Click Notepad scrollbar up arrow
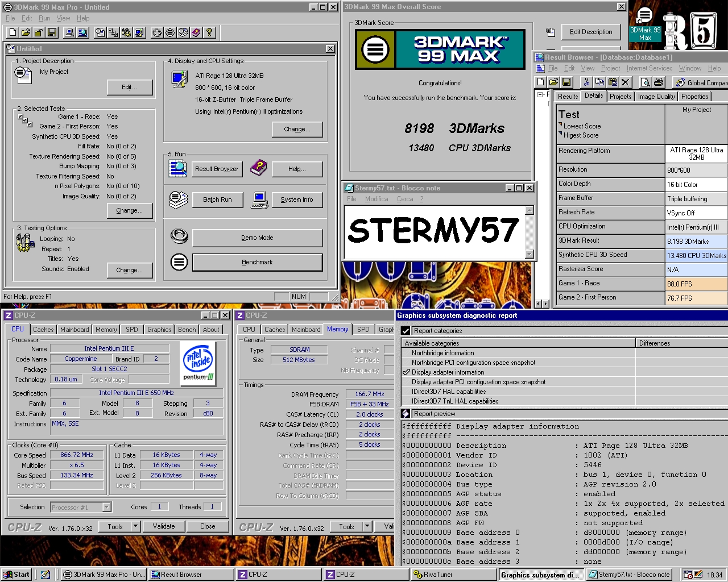The height and width of the screenshot is (582, 728). coord(530,210)
